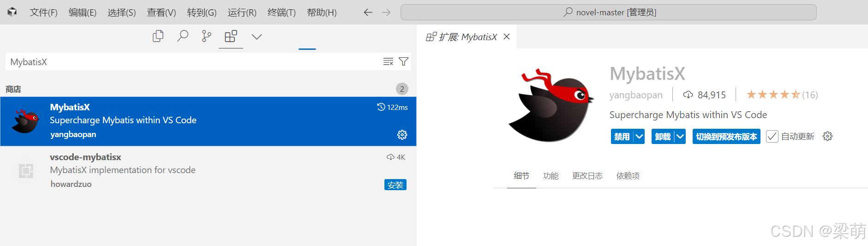
Task: Open the 选择(S) menu
Action: 122,12
